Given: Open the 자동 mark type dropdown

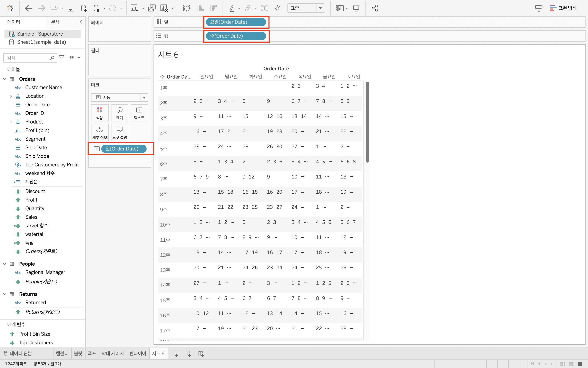Looking at the screenshot, I should point(119,97).
